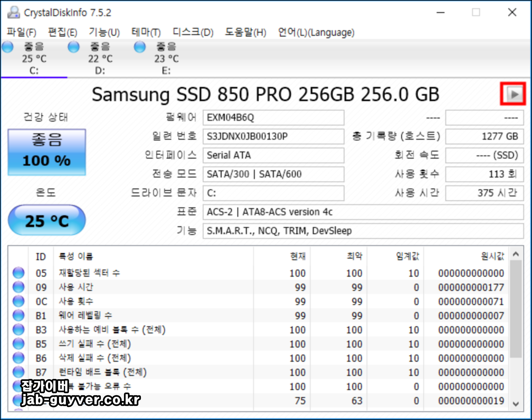Image resolution: width=532 pixels, height=420 pixels.
Task: Click the 특성 이름 column header
Action: click(153, 256)
